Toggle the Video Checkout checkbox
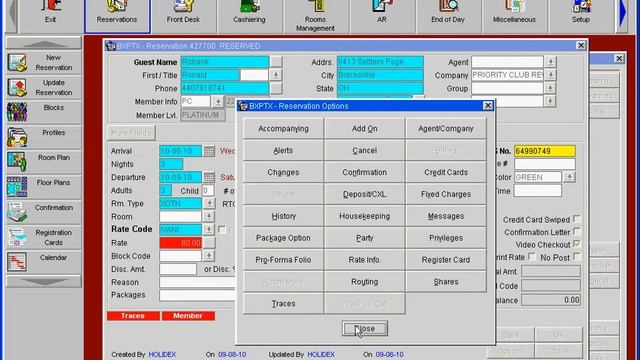Image resolution: width=640 pixels, height=360 pixels. [x=576, y=244]
